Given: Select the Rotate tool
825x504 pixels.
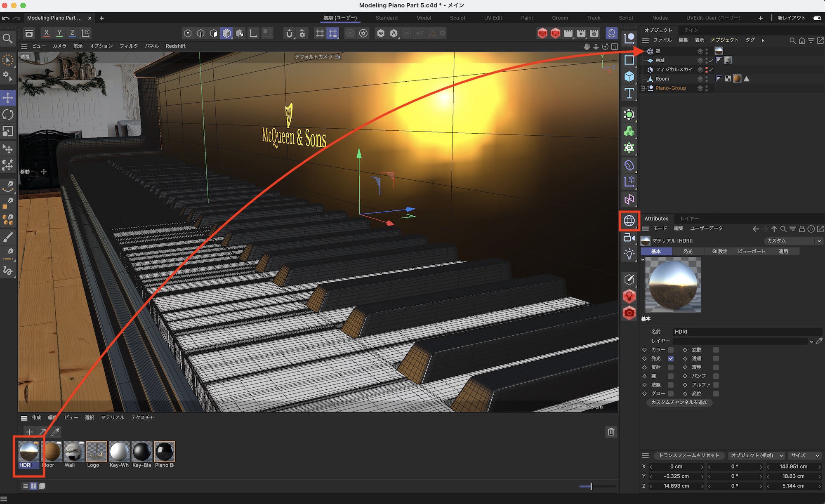Looking at the screenshot, I should [x=8, y=114].
